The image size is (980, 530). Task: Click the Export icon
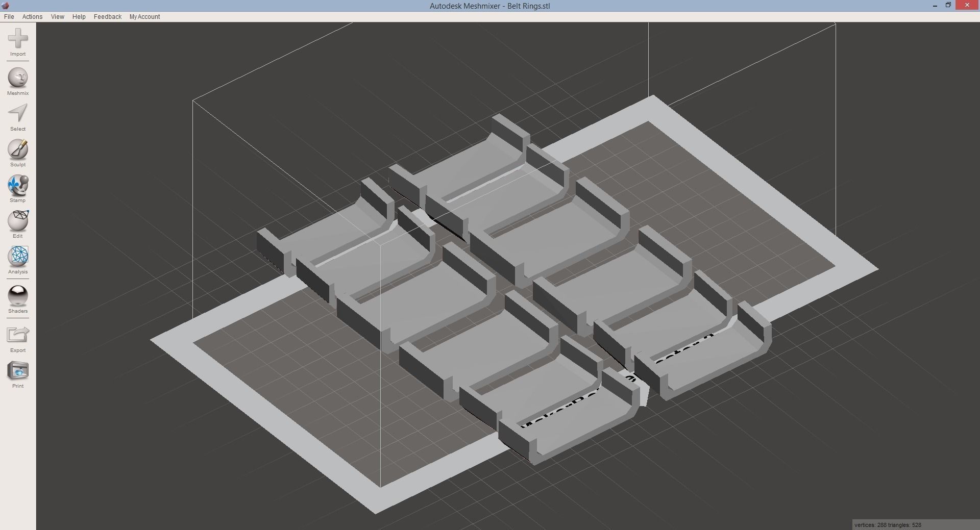[18, 335]
